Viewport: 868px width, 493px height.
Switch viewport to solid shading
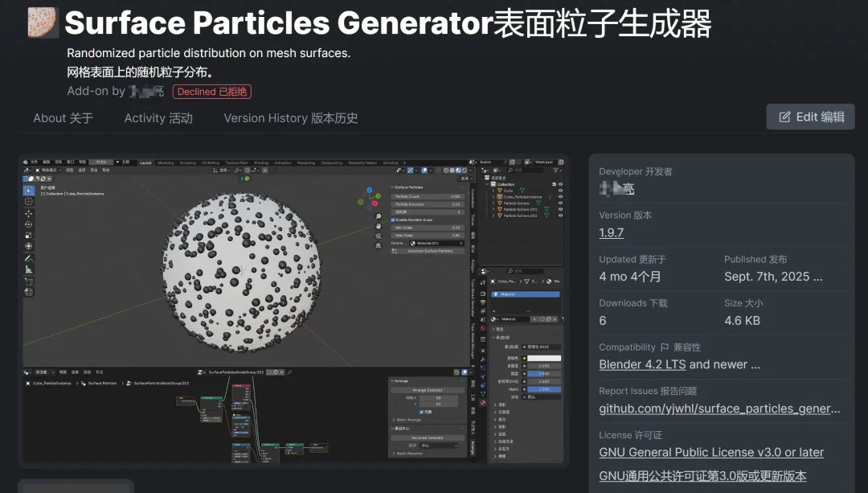(x=452, y=170)
